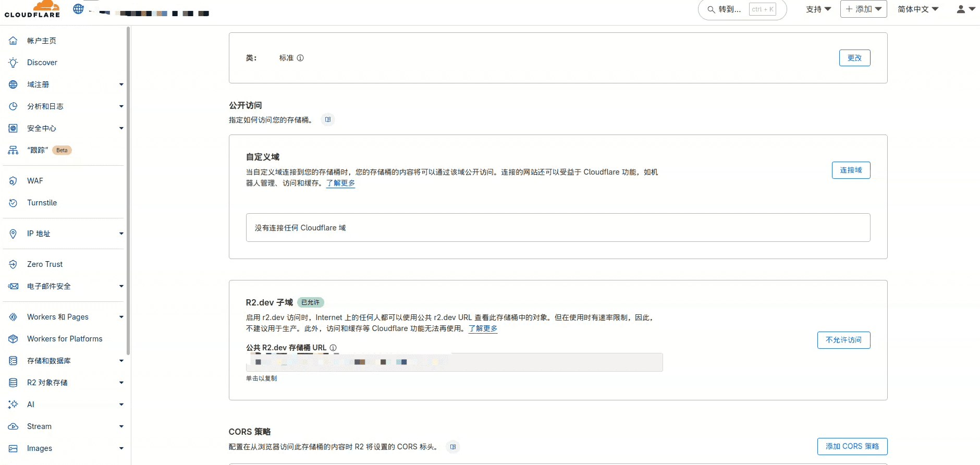This screenshot has width=980, height=465.
Task: Open the 跟踪 Beta sidebar item
Action: 49,150
